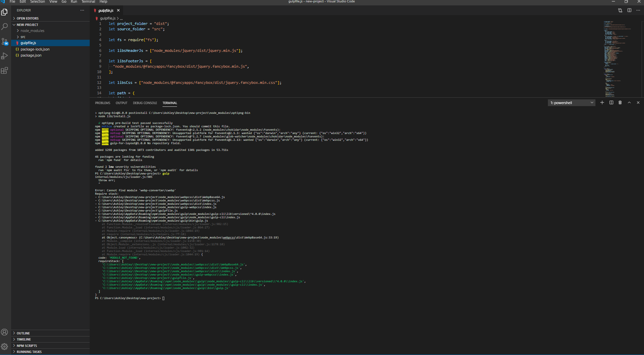
Task: Split the editor to the right
Action: click(629, 10)
